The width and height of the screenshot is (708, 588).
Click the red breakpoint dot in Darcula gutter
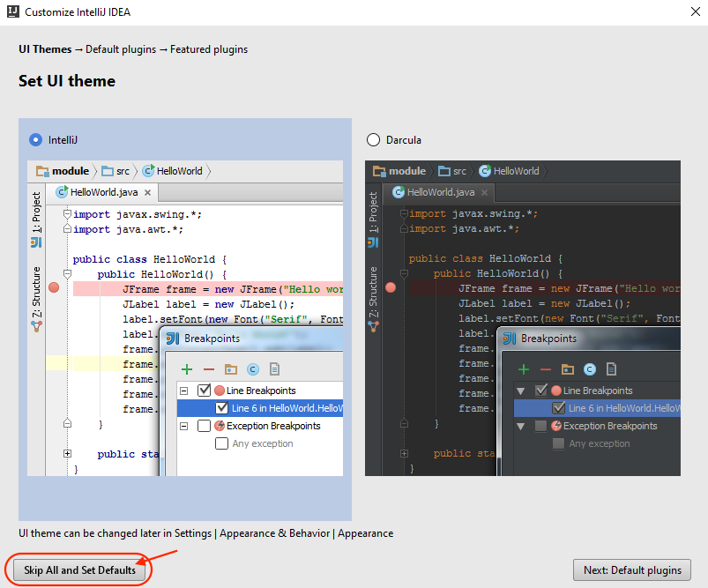click(391, 288)
